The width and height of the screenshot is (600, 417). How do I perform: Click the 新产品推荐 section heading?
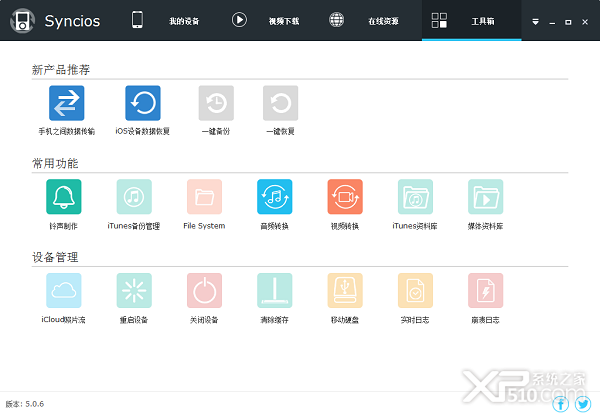pyautogui.click(x=61, y=70)
